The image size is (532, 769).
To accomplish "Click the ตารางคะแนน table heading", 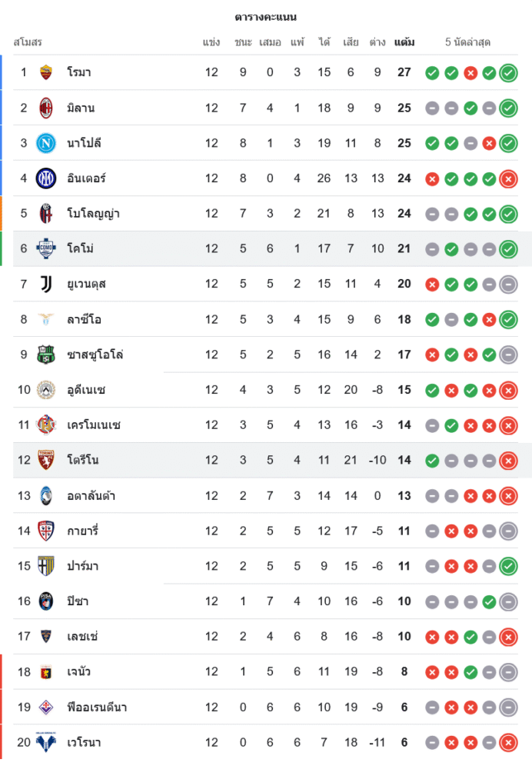I will tap(266, 17).
